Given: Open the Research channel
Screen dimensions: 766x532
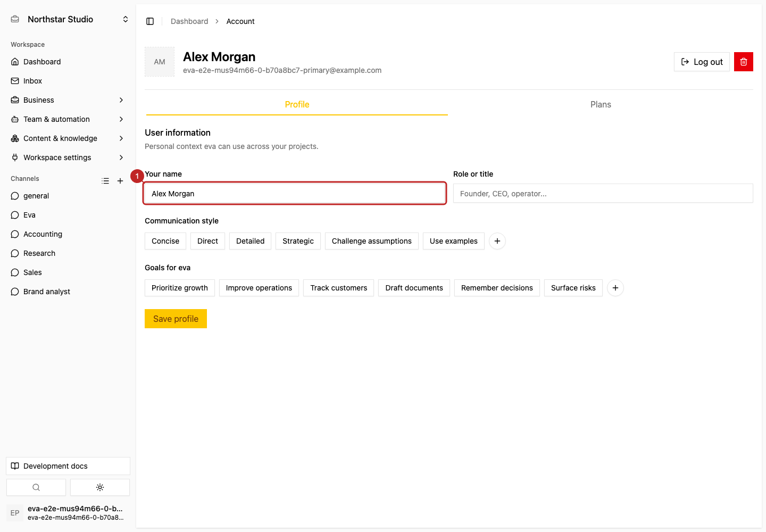Looking at the screenshot, I should (x=68, y=253).
